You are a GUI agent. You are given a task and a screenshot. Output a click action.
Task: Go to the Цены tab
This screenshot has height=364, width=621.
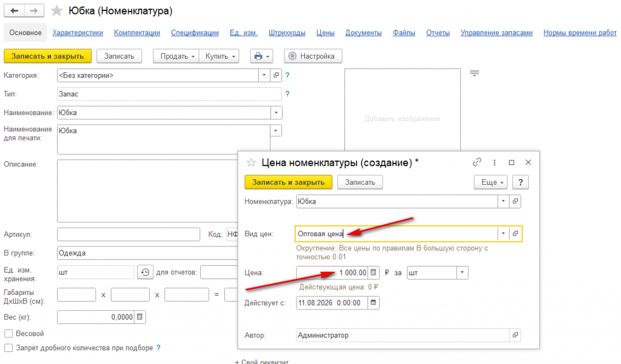[326, 33]
